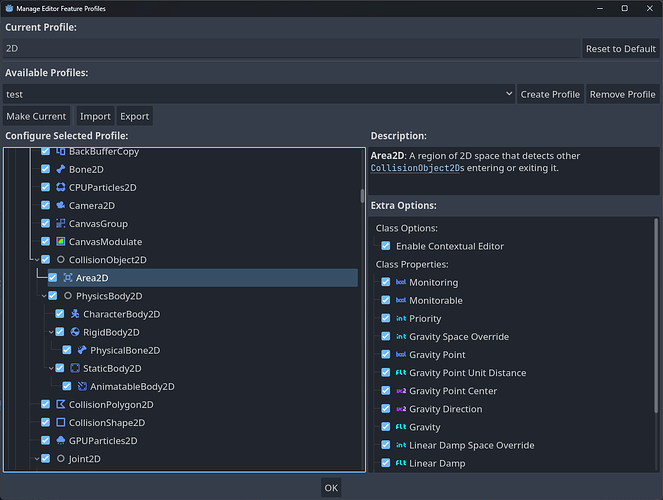This screenshot has height=500, width=663.
Task: Click the Joint2D circle icon
Action: [60, 459]
